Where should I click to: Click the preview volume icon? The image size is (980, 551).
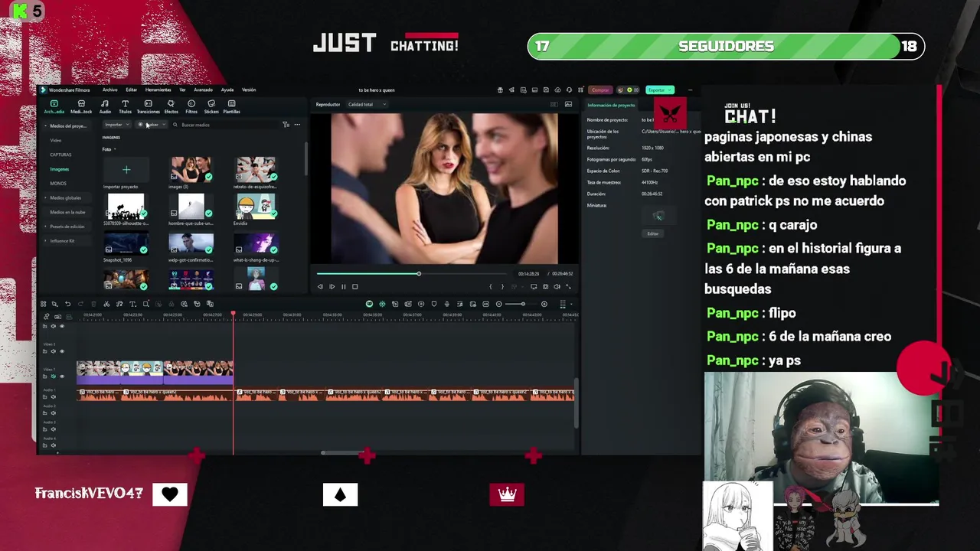557,286
